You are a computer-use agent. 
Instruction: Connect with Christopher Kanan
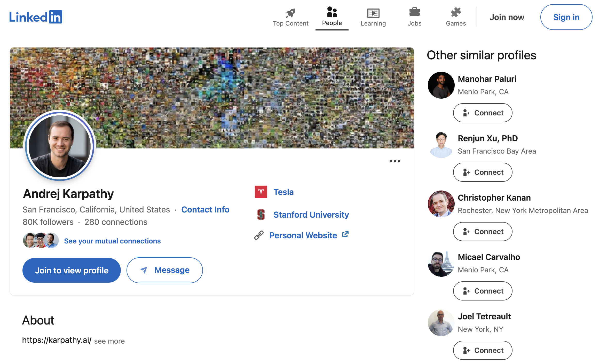point(483,232)
